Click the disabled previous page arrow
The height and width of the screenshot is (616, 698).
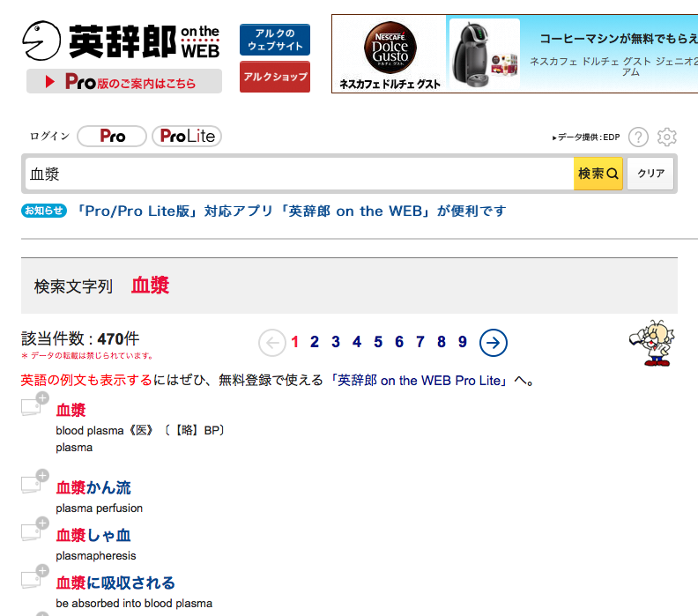coord(272,343)
